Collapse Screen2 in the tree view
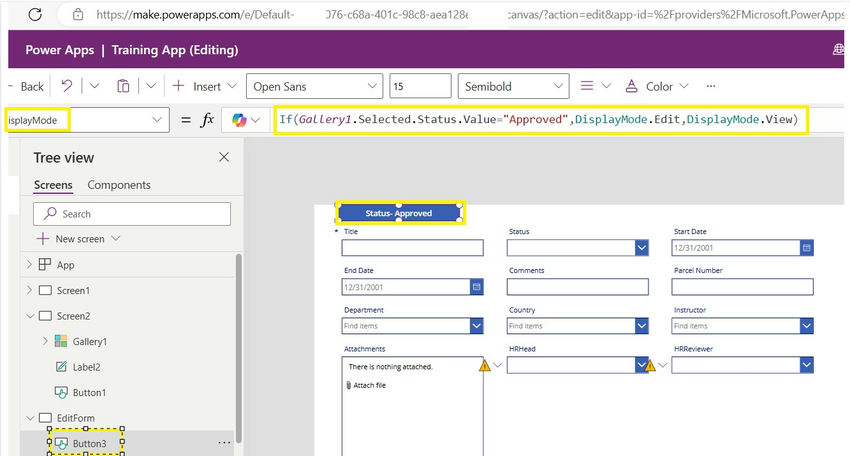 [30, 316]
